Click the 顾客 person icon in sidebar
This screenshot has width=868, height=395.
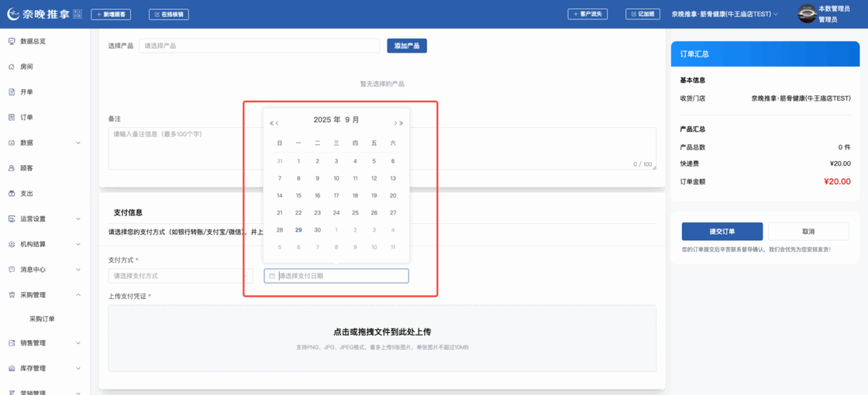pyautogui.click(x=12, y=168)
